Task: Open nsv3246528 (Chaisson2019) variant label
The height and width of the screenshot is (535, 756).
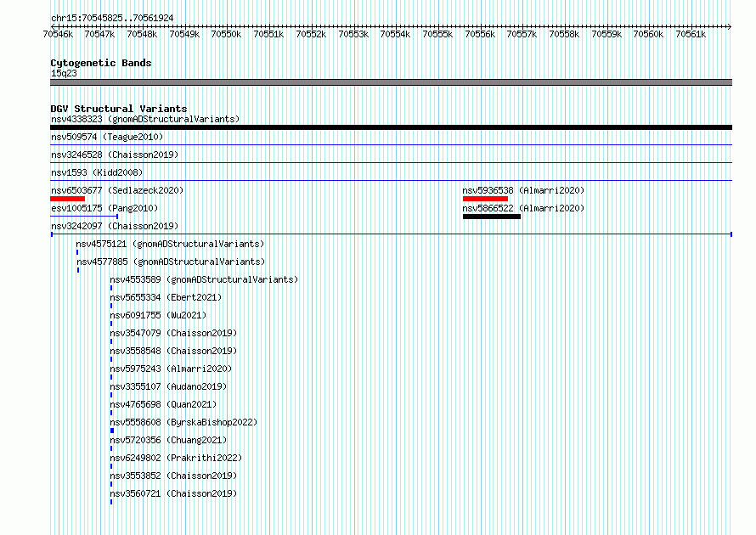Action: 115,155
